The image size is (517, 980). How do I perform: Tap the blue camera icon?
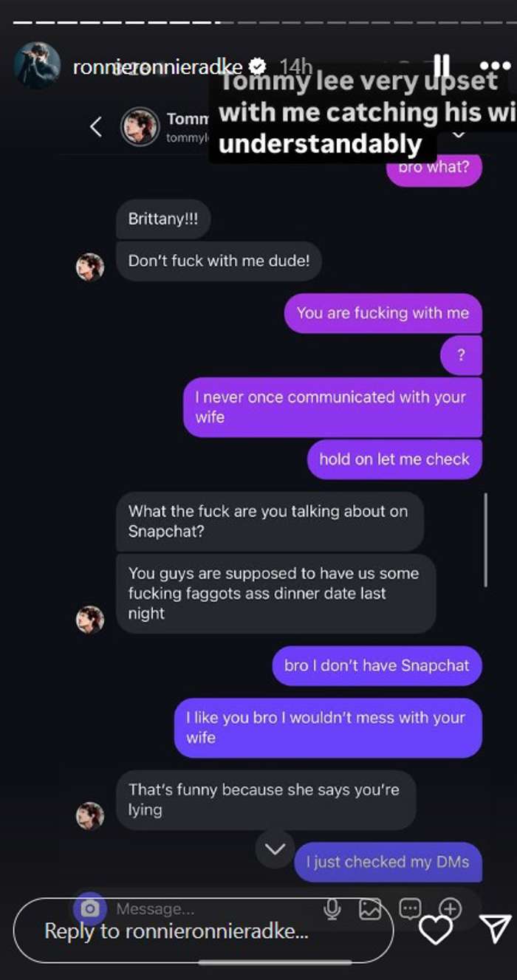(90, 909)
